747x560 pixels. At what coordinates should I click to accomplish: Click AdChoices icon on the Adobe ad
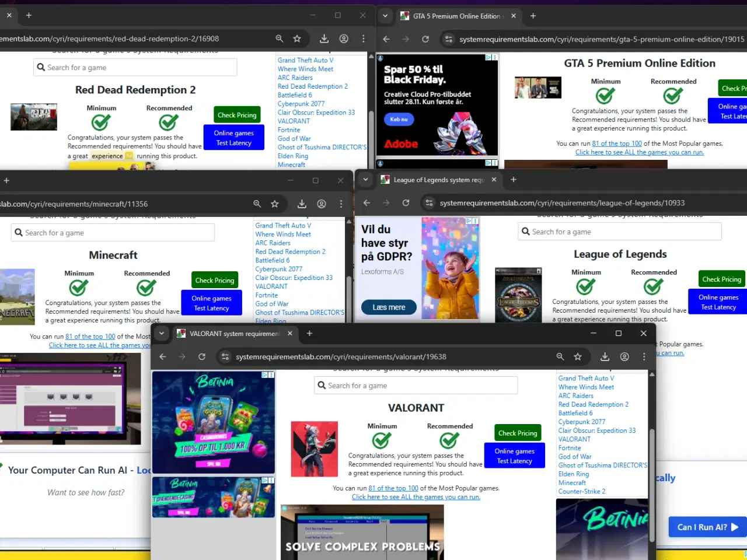[489, 58]
